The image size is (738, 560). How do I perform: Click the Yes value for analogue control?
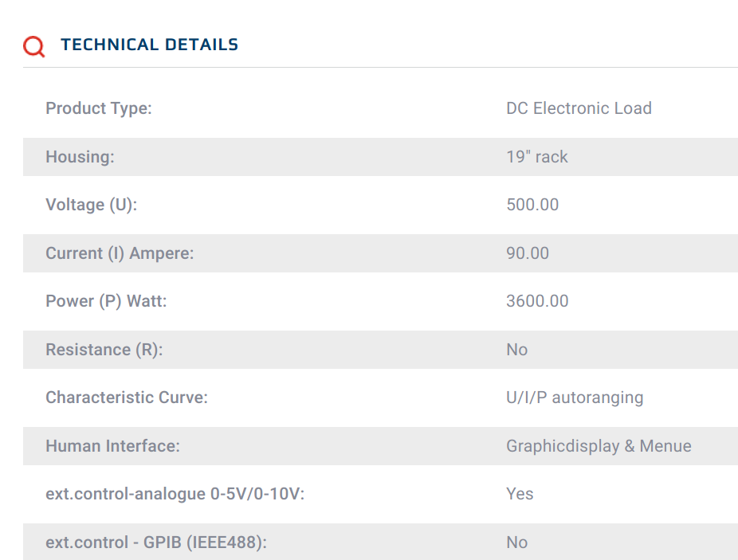(520, 494)
